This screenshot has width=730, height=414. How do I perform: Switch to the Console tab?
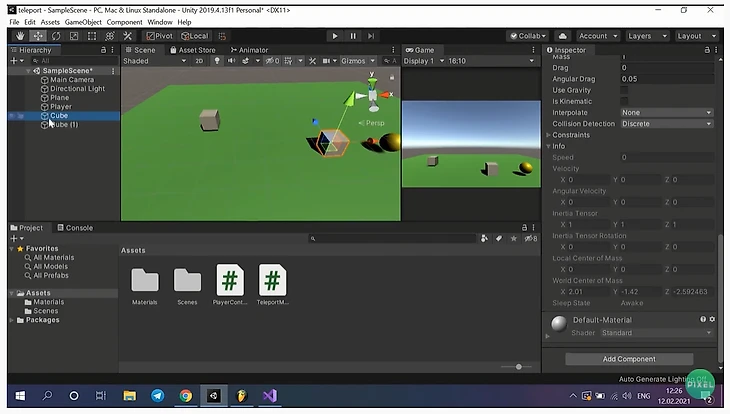pyautogui.click(x=75, y=228)
